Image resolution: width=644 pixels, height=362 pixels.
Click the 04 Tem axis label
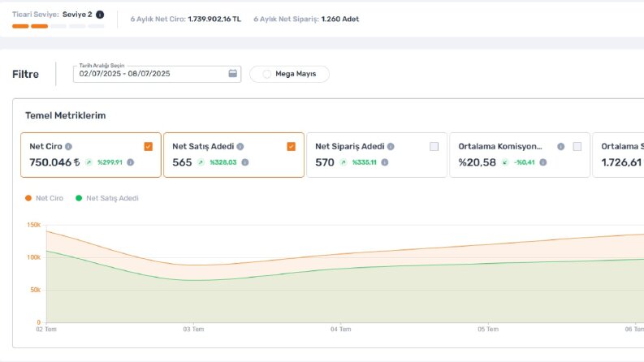coord(340,330)
